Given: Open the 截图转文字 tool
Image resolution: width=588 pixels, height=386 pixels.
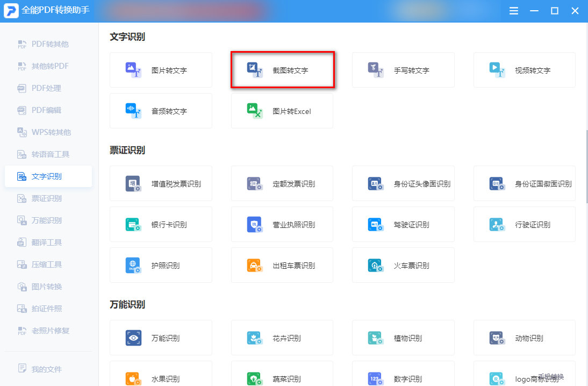Looking at the screenshot, I should click(x=282, y=70).
